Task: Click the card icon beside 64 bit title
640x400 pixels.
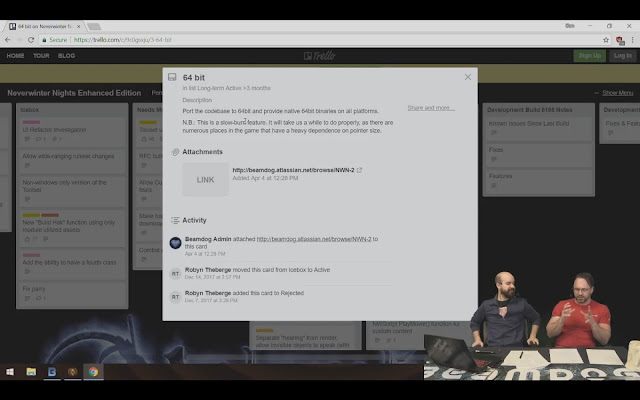Action: click(x=172, y=77)
